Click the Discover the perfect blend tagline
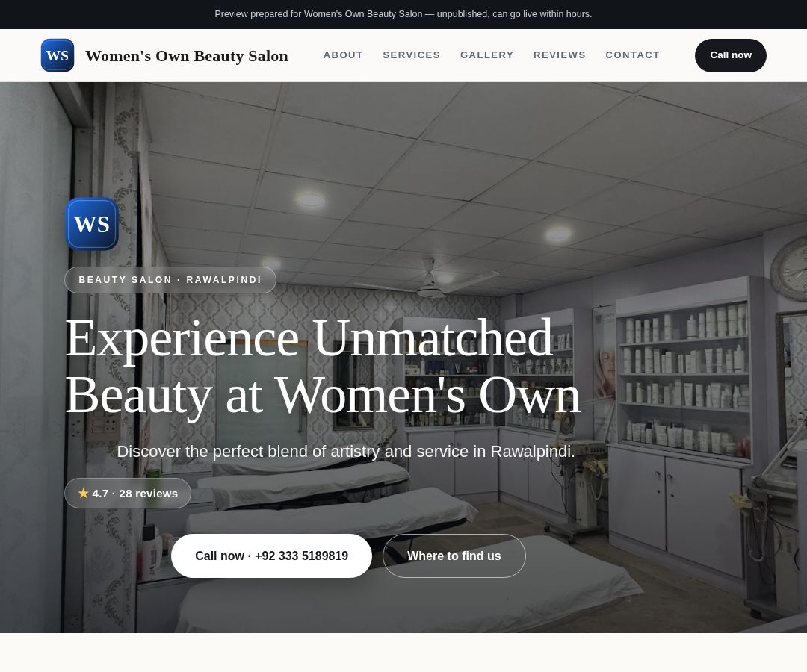807x672 pixels. tap(346, 452)
